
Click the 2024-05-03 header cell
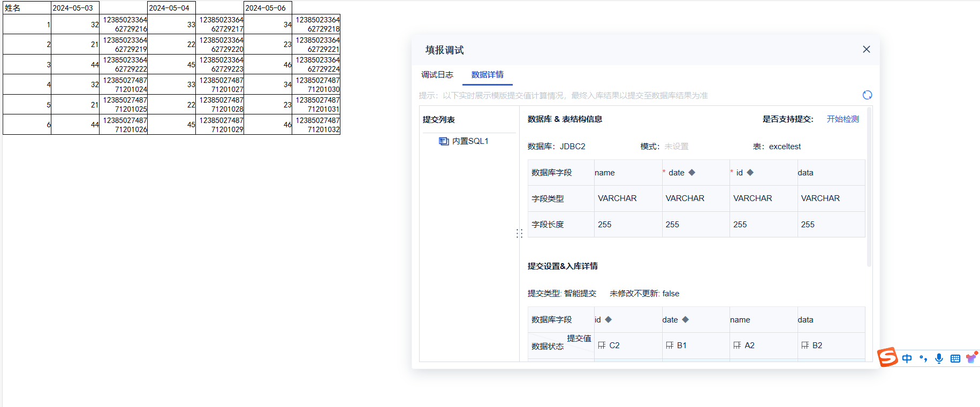coord(75,8)
